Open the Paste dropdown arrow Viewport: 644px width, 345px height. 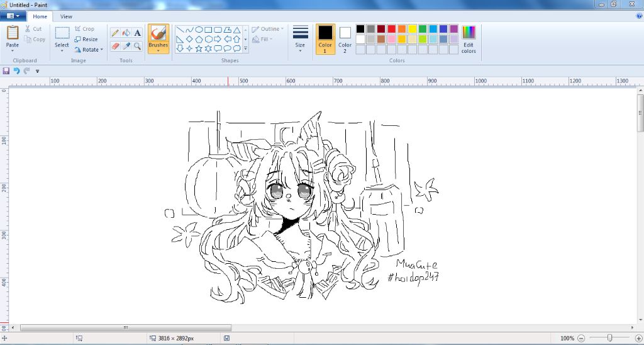(13, 50)
